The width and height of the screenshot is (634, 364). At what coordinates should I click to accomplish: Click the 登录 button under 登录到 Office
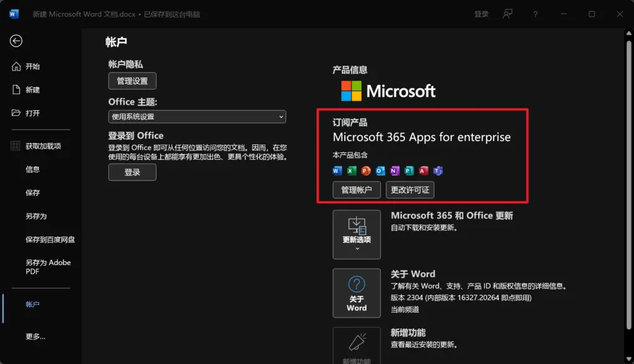coord(132,172)
